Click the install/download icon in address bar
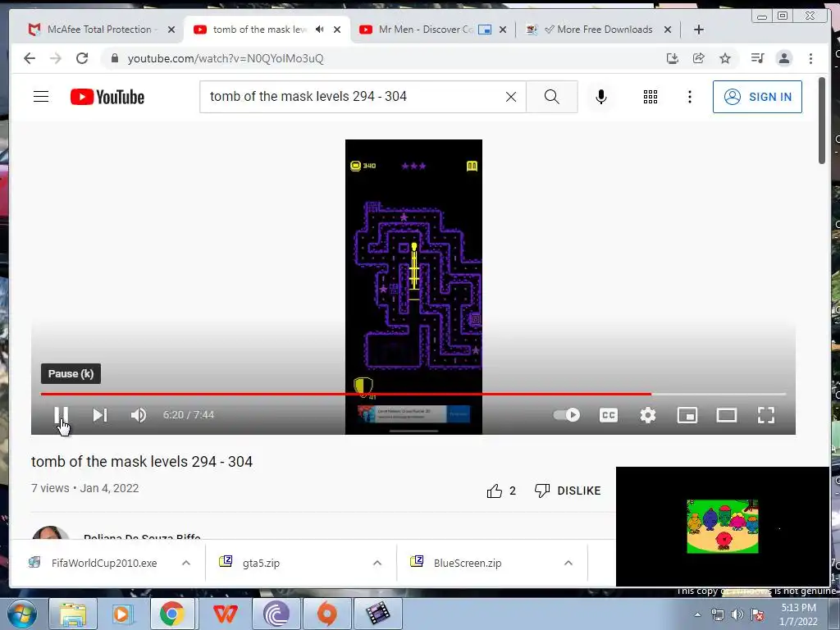 pos(673,58)
